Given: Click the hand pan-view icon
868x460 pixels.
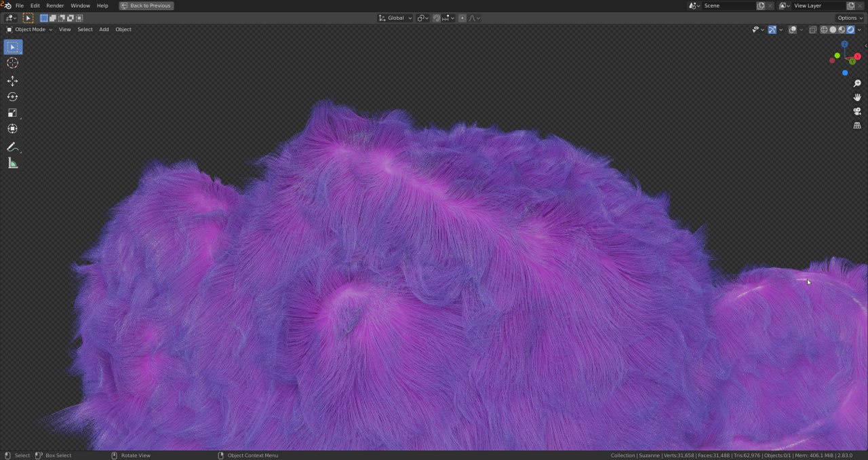Looking at the screenshot, I should tap(857, 98).
